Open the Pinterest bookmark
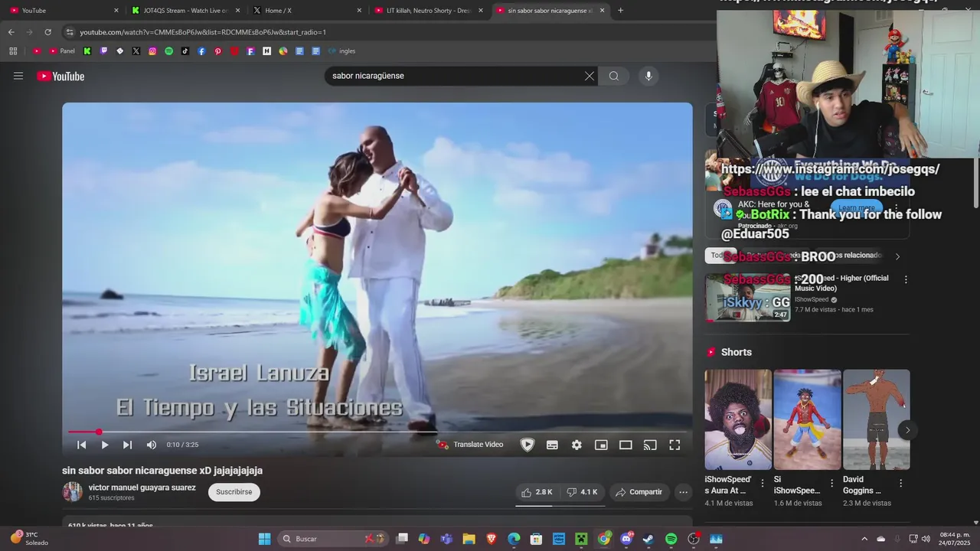 coord(218,51)
